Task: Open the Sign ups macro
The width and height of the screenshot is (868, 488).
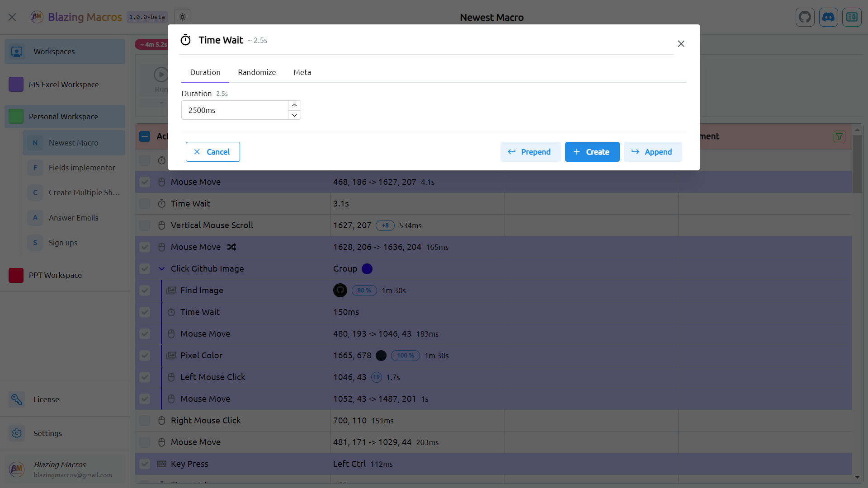Action: [x=74, y=243]
